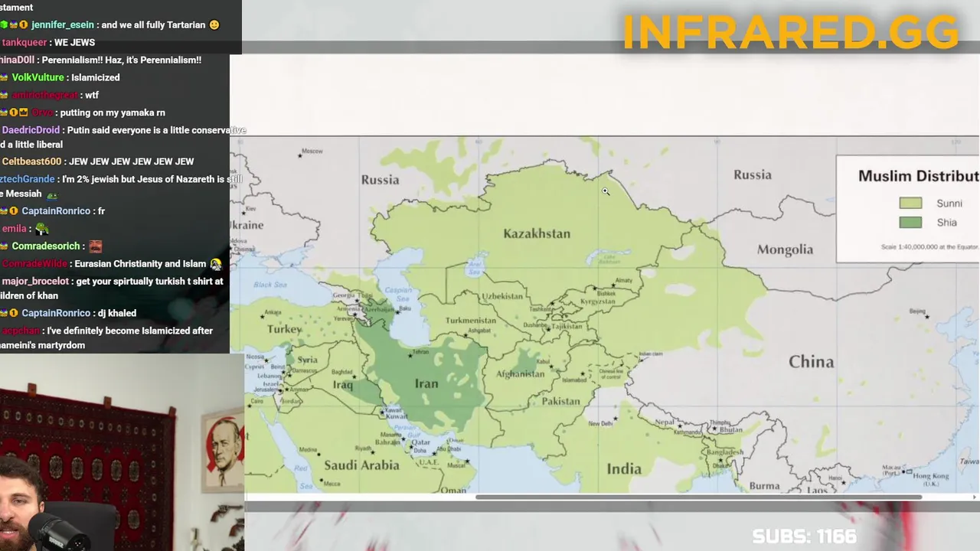
Task: Select CaptainRonrico username on the 'fr' message
Action: click(x=56, y=211)
